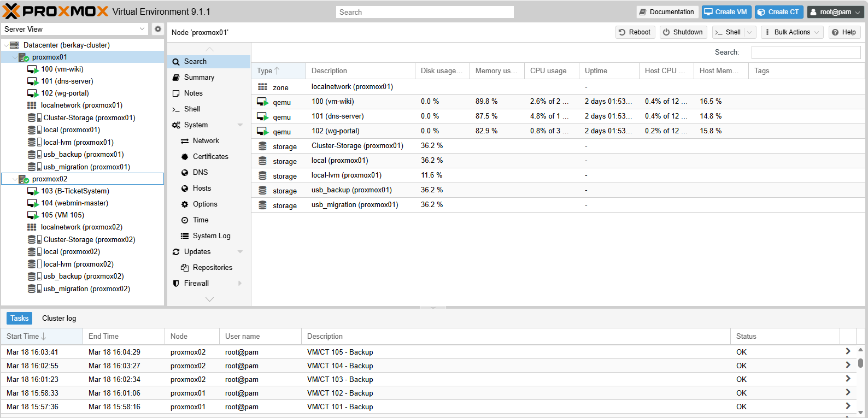Select 104 (webmin-master) in the tree

click(x=74, y=203)
